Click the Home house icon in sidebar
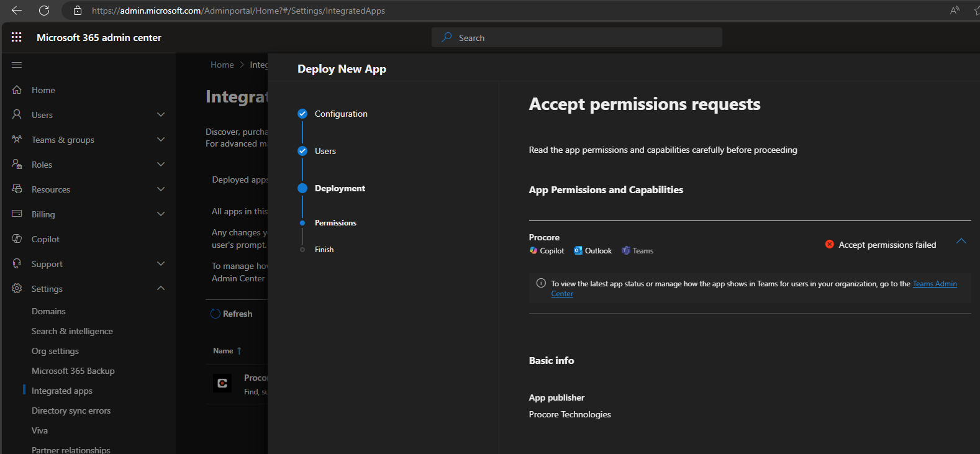This screenshot has width=980, height=454. pyautogui.click(x=17, y=90)
